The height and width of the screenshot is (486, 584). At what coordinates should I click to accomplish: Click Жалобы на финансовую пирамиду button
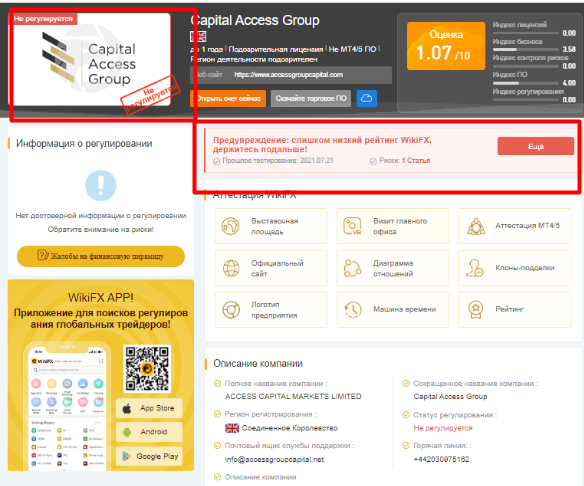pyautogui.click(x=101, y=256)
